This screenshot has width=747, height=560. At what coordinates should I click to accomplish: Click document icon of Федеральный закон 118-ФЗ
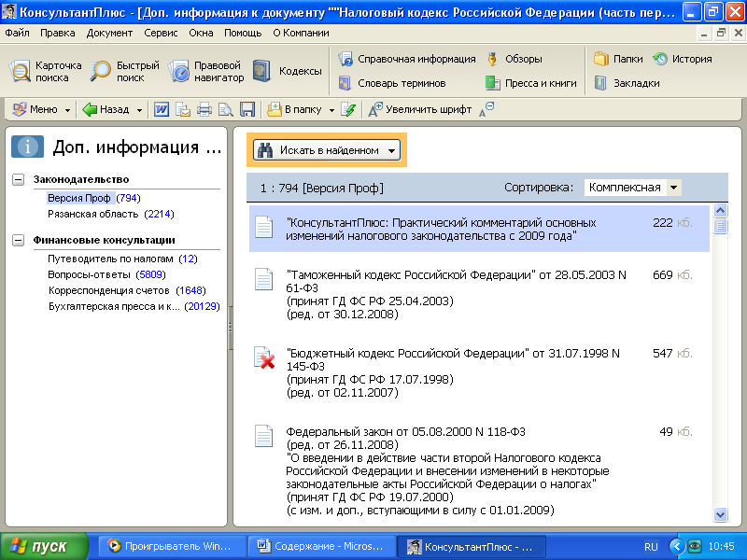[263, 436]
